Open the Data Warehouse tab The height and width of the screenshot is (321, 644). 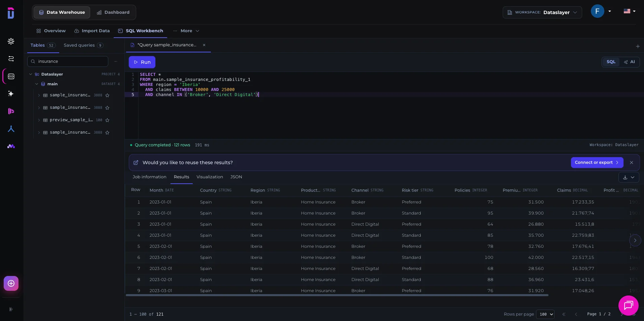[62, 12]
